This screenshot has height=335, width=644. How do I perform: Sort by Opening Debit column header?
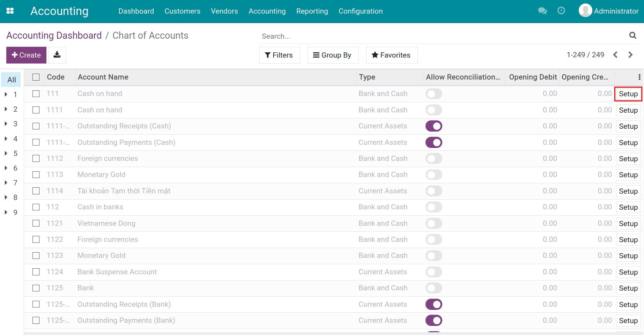tap(533, 77)
